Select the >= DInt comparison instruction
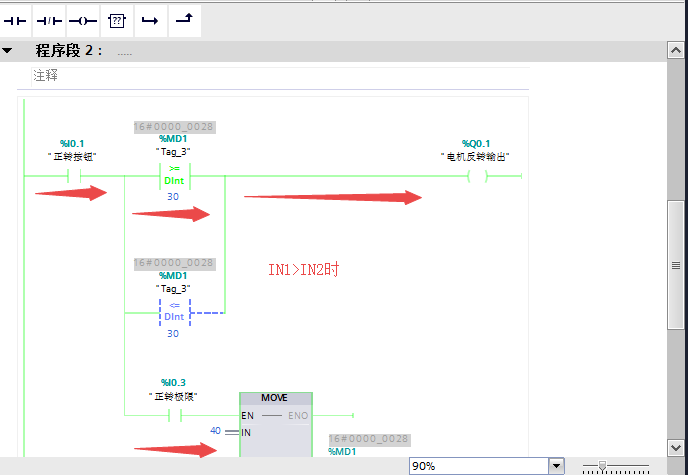 pyautogui.click(x=174, y=176)
